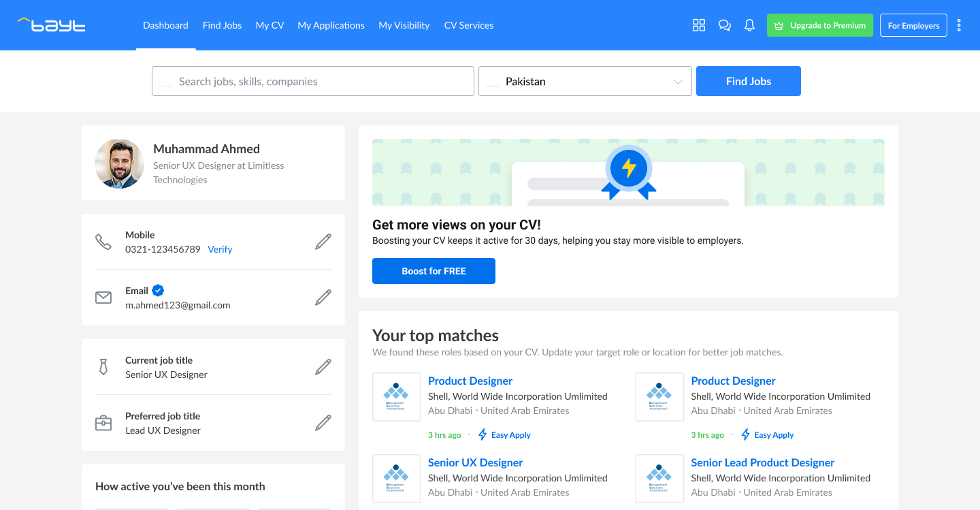Open the notifications bell
Viewport: 980px width, 510px height.
[749, 25]
